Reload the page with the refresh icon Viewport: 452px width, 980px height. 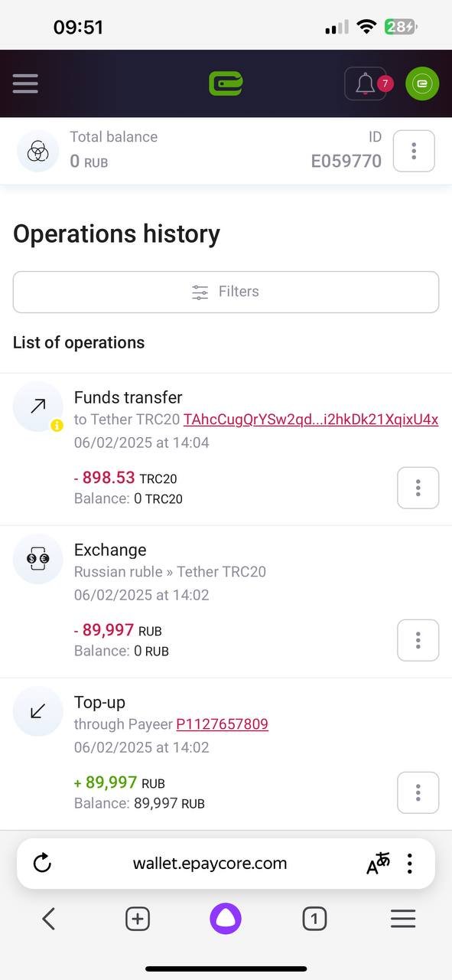[x=43, y=864]
